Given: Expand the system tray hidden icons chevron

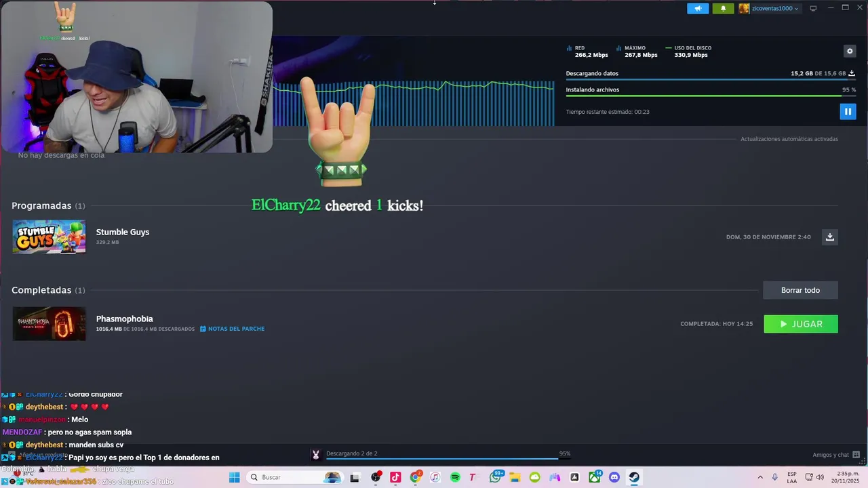Looking at the screenshot, I should pos(759,477).
